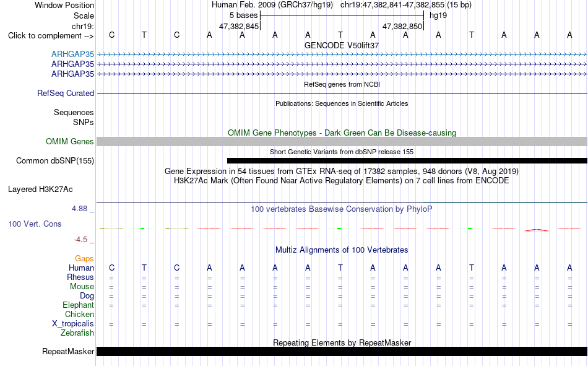Click the '5 bases' scale text
Image resolution: width=588 pixels, height=366 pixels.
pos(243,15)
